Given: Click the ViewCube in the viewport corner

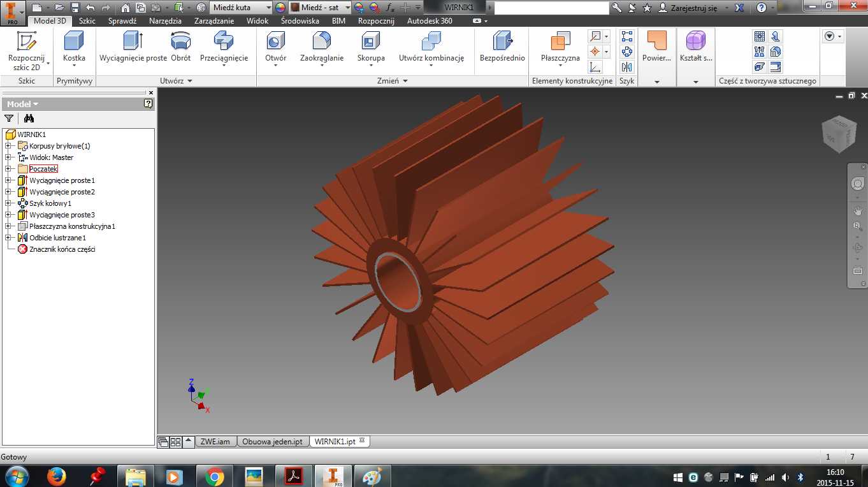Looking at the screenshot, I should [839, 134].
